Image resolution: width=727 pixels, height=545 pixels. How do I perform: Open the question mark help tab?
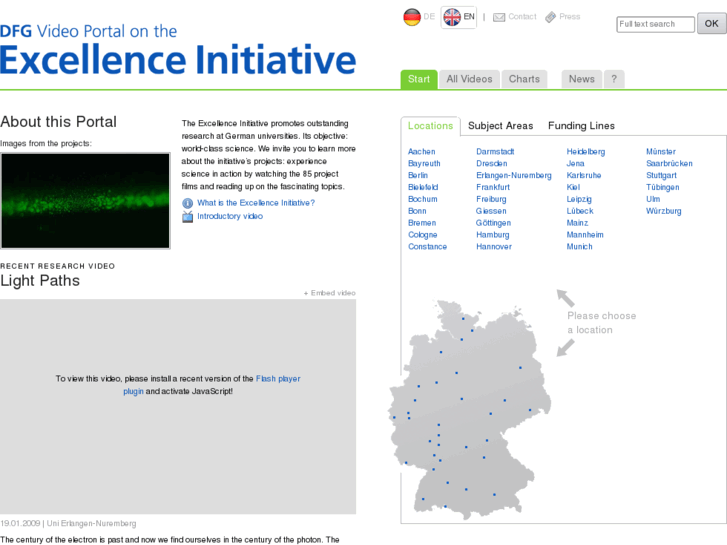pos(614,79)
